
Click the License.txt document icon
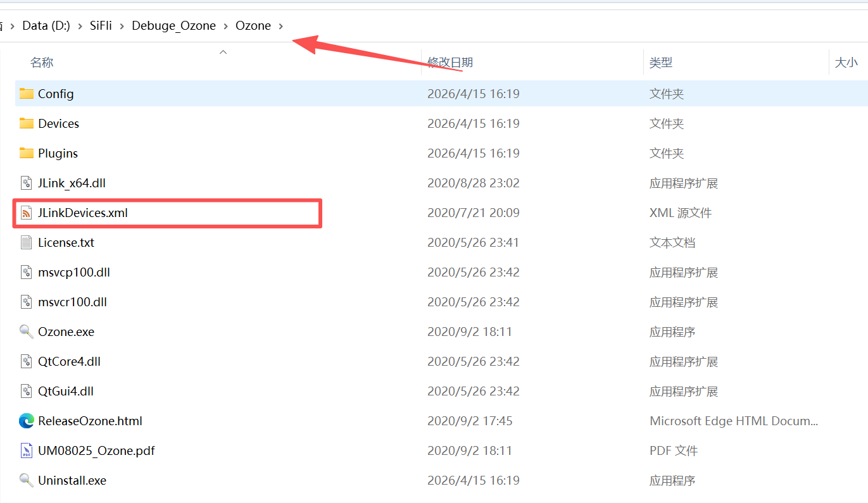pos(26,242)
